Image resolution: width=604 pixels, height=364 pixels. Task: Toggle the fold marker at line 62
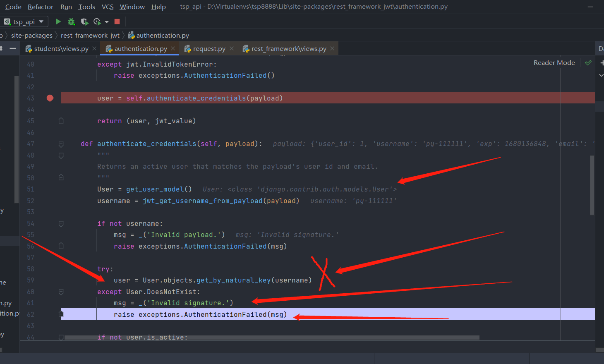point(61,314)
